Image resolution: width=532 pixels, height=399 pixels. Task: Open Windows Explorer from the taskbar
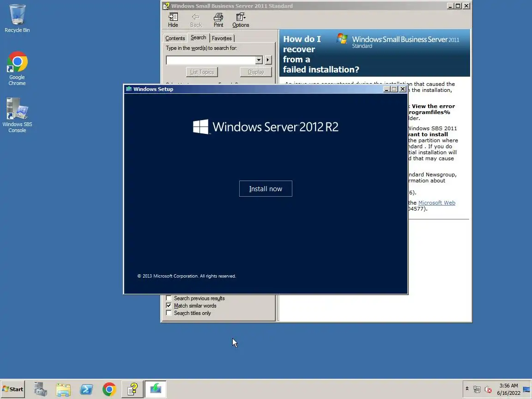(63, 389)
